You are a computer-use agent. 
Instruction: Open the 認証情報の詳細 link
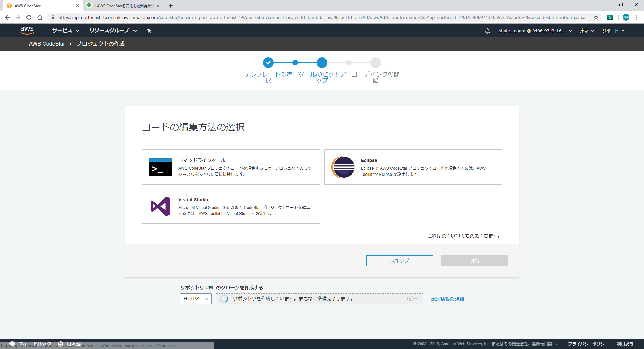pyautogui.click(x=447, y=299)
